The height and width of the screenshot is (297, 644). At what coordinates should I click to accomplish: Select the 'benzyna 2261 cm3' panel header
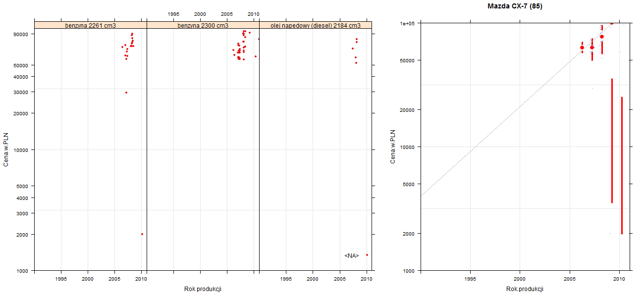(91, 25)
